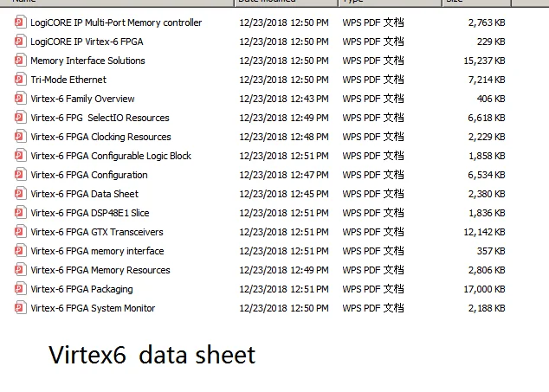Screen dimensions: 549x392
Task: Click the PDF icon for Virtex-6 FPGA Packaging
Action: (x=20, y=289)
